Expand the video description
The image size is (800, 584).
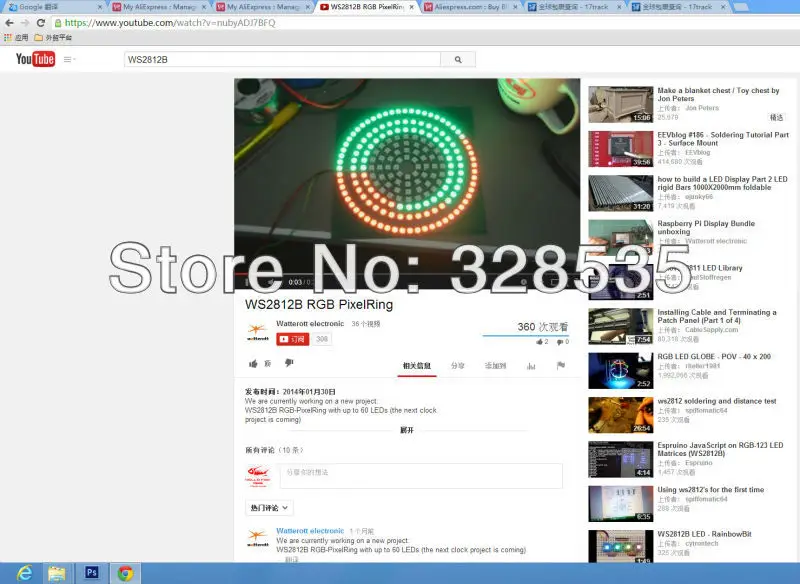(x=407, y=430)
